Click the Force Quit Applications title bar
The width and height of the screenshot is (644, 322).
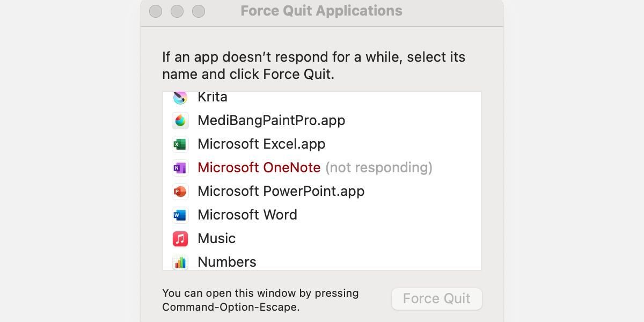click(321, 11)
